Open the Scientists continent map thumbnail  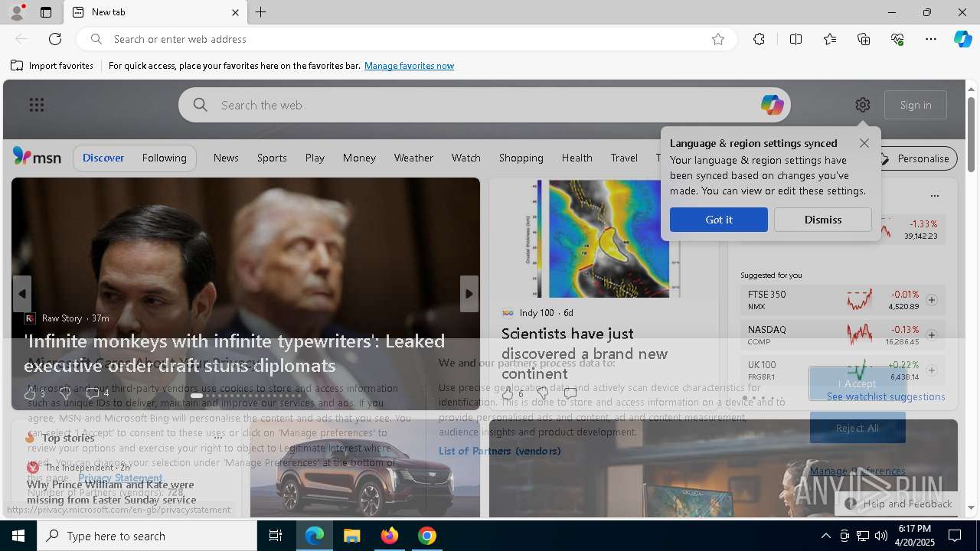603,239
